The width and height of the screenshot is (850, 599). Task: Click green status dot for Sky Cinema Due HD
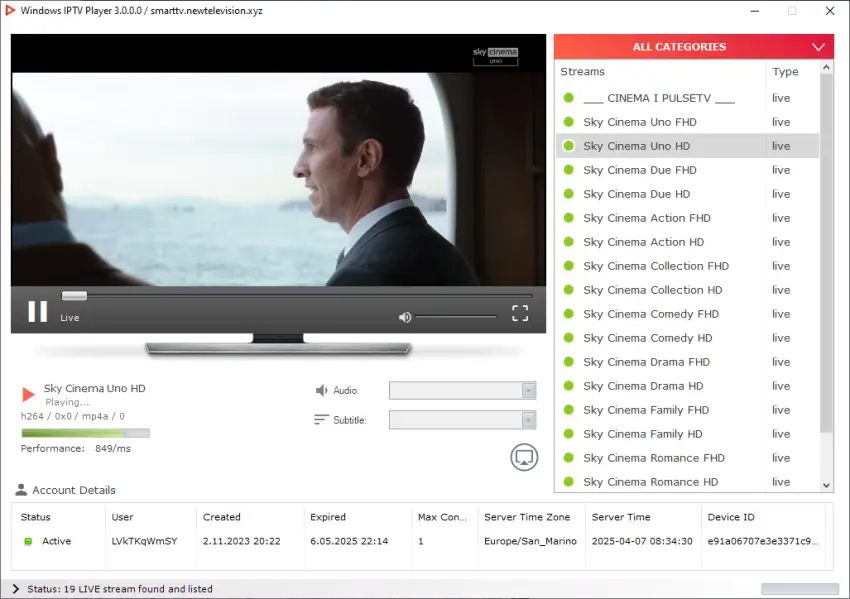click(x=569, y=194)
